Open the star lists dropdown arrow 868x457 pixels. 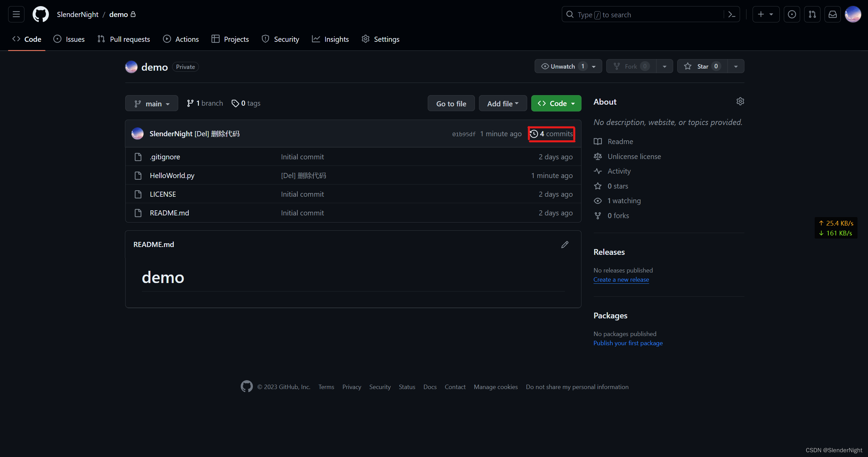coord(736,66)
